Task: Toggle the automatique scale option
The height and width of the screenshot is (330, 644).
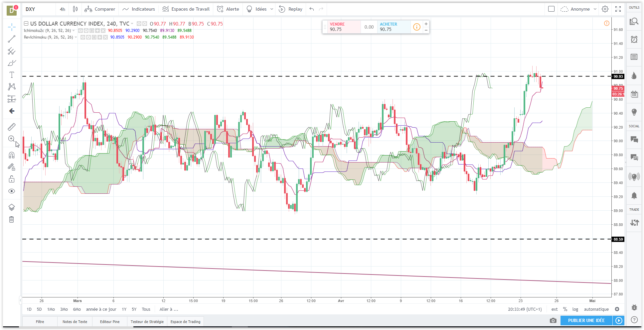Action: pyautogui.click(x=596, y=309)
